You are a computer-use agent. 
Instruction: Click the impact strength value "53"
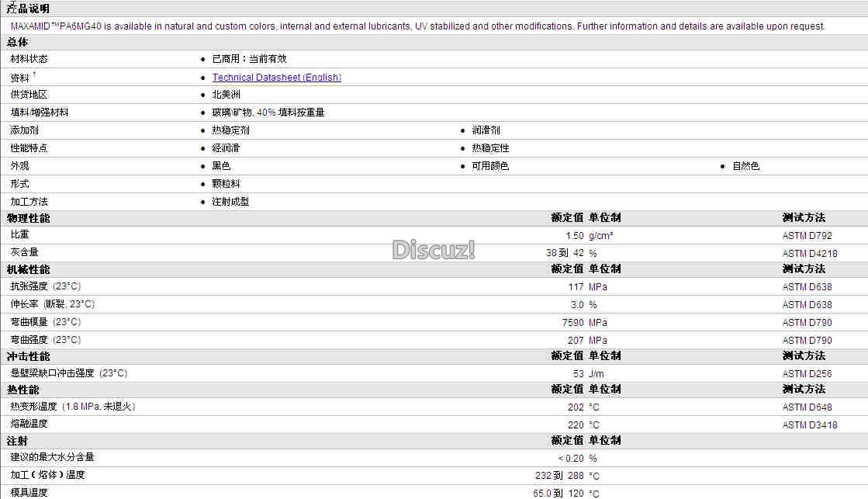[x=579, y=374]
